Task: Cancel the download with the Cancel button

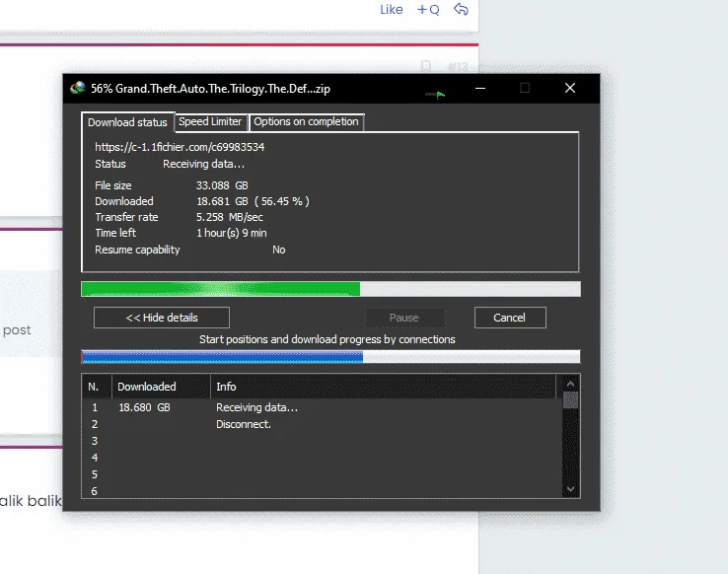Action: [510, 318]
